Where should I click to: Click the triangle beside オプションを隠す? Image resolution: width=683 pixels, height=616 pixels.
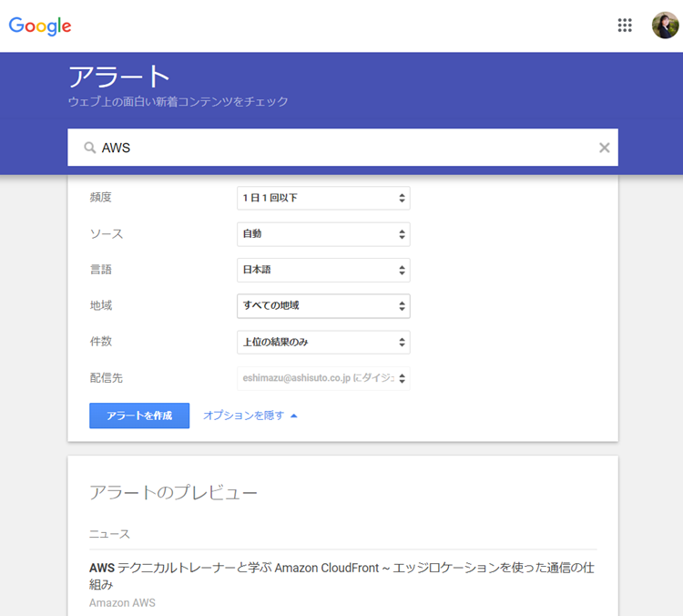294,416
